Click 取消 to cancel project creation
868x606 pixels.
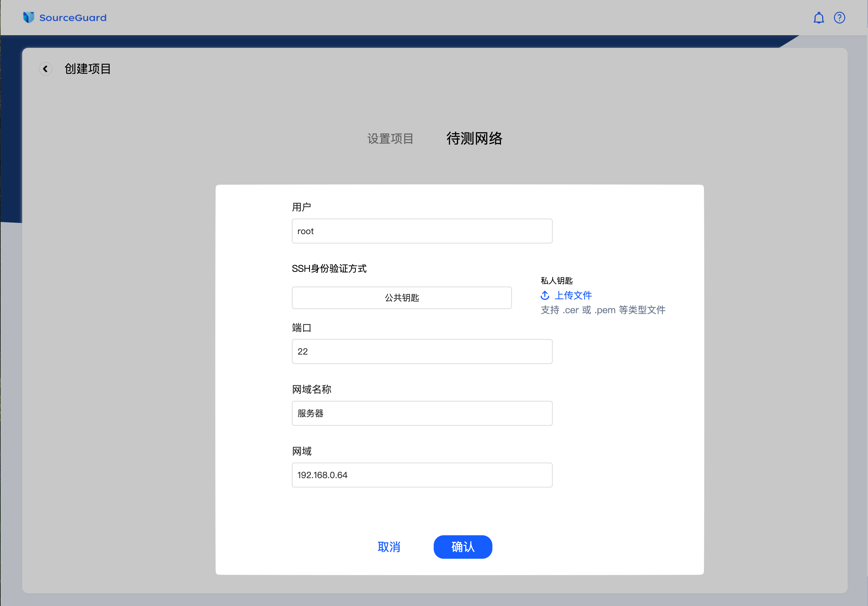pyautogui.click(x=389, y=547)
